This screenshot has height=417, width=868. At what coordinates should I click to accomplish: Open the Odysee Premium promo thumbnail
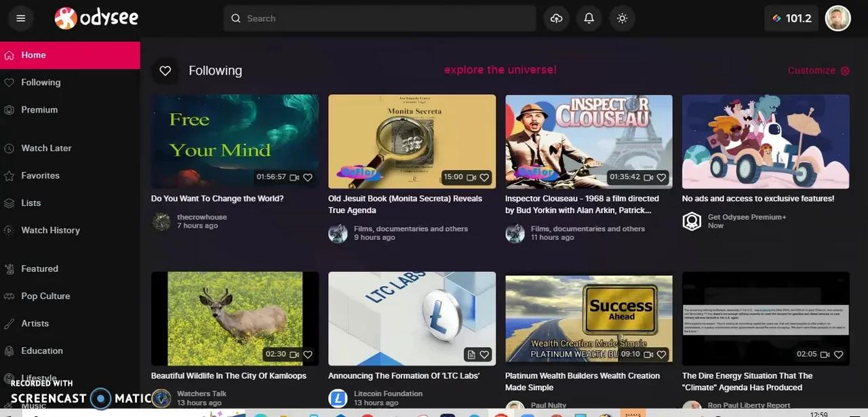pos(766,141)
